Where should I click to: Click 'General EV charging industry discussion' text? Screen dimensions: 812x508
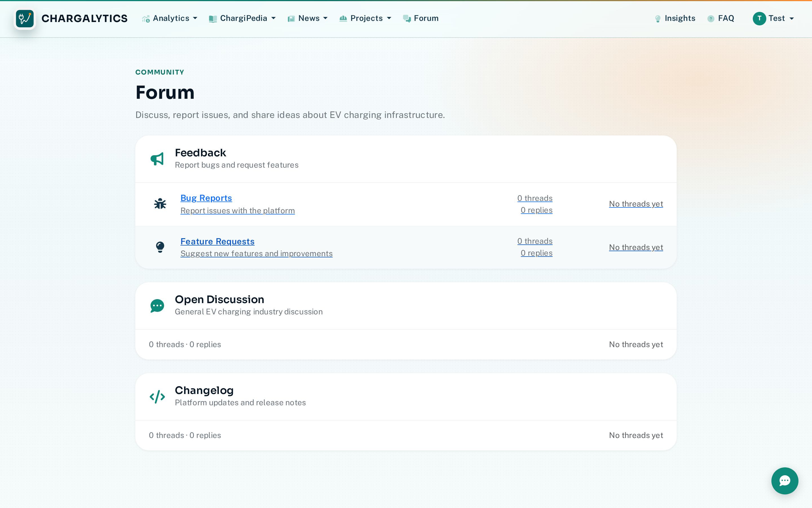point(249,312)
